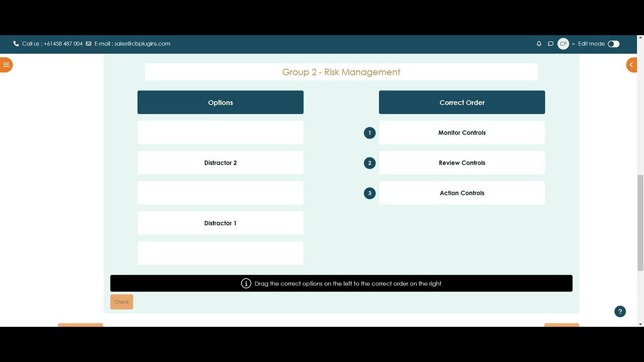This screenshot has height=362, width=644.
Task: Click the envelope icon beside E-mail
Action: [x=89, y=44]
